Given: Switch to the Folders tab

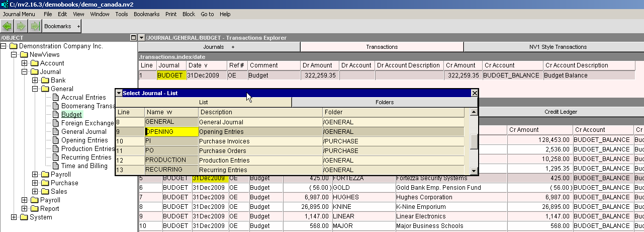Looking at the screenshot, I should (384, 102).
